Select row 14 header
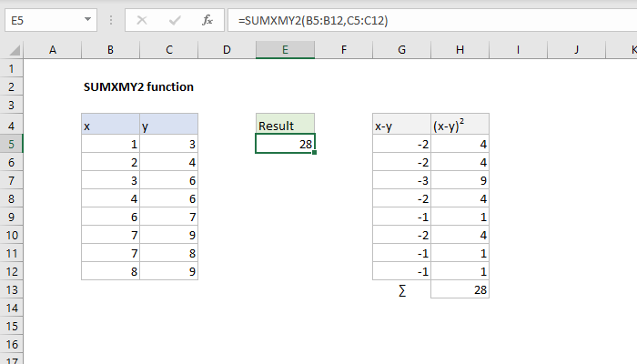Screen dimensions: 637x364 click(x=11, y=308)
